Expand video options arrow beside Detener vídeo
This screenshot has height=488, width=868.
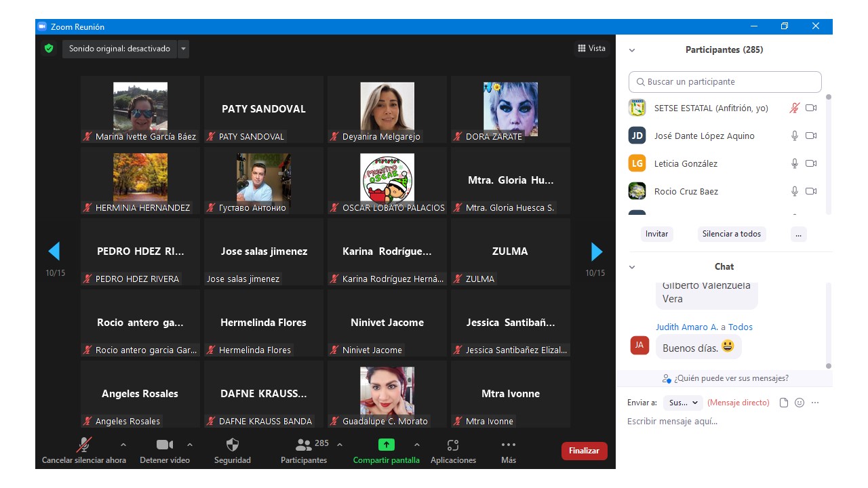click(x=190, y=445)
